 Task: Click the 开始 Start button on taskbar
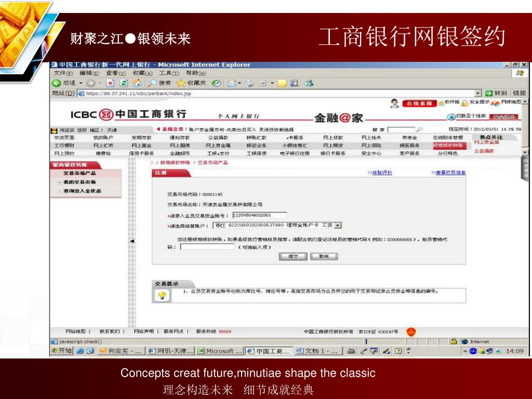click(62, 351)
